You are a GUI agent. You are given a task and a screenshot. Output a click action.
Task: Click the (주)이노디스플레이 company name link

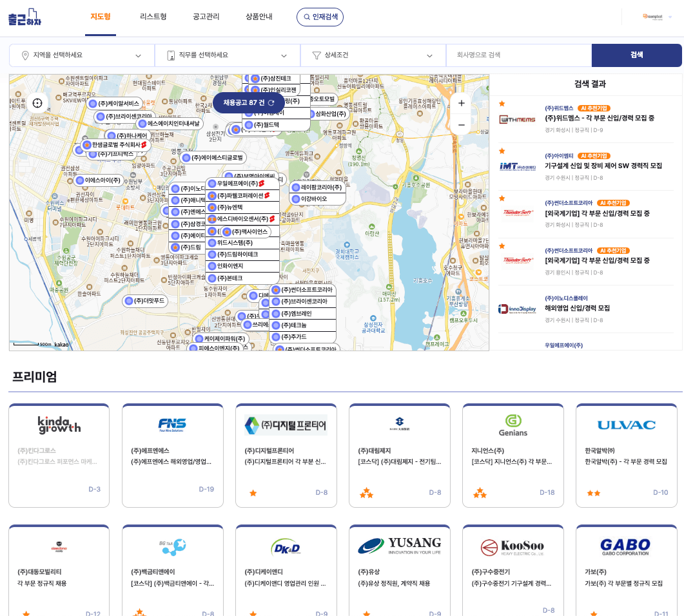(x=566, y=298)
